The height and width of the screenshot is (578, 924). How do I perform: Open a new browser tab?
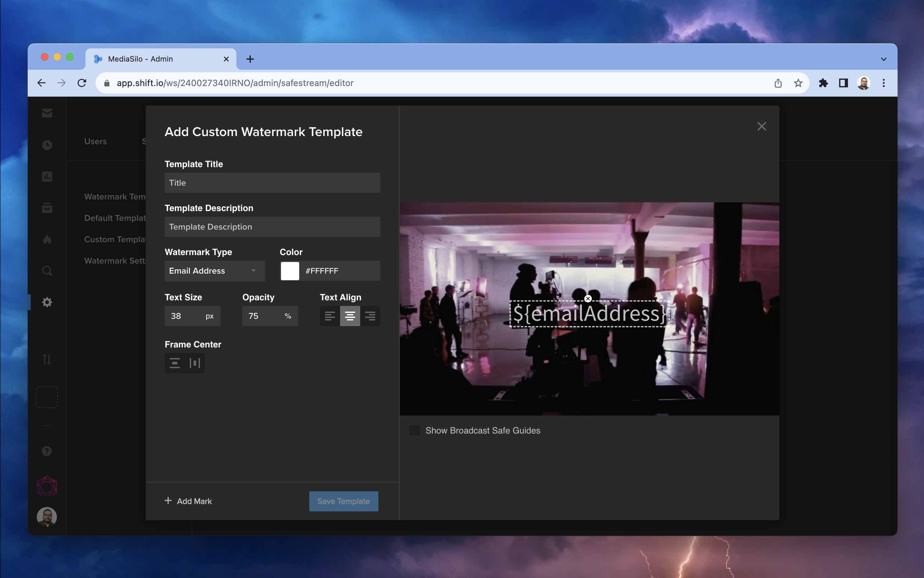(250, 59)
